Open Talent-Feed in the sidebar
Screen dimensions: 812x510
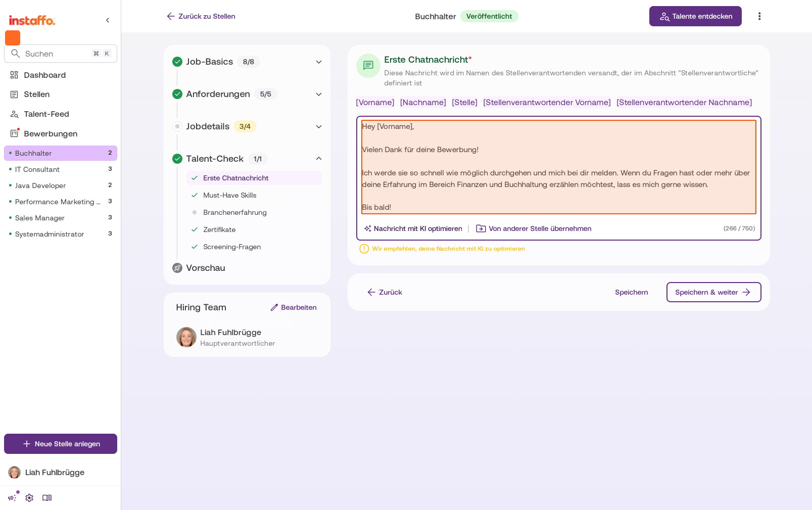(x=61, y=114)
